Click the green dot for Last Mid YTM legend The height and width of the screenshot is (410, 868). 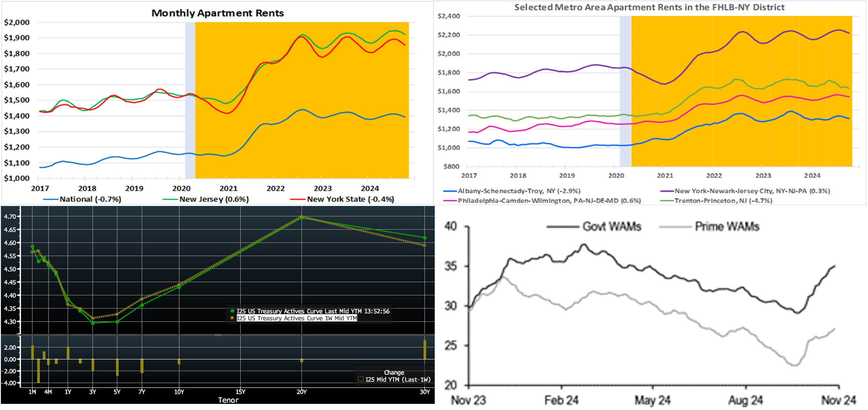pyautogui.click(x=232, y=311)
